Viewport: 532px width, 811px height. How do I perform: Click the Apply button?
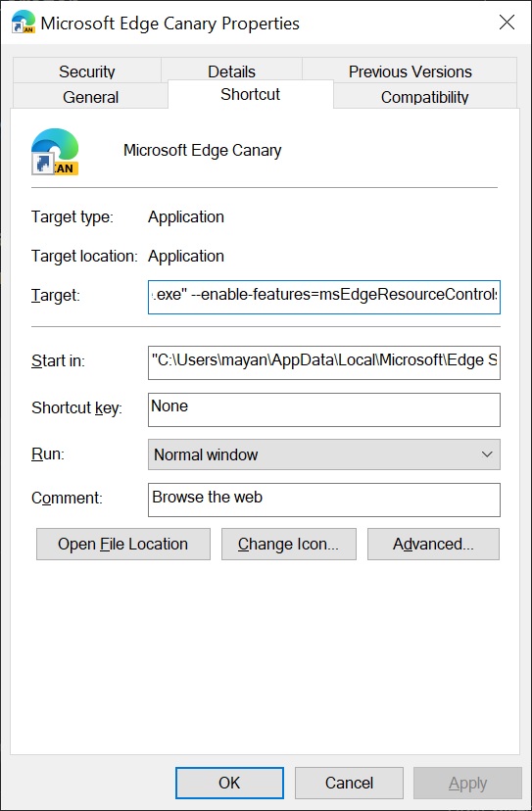(468, 783)
